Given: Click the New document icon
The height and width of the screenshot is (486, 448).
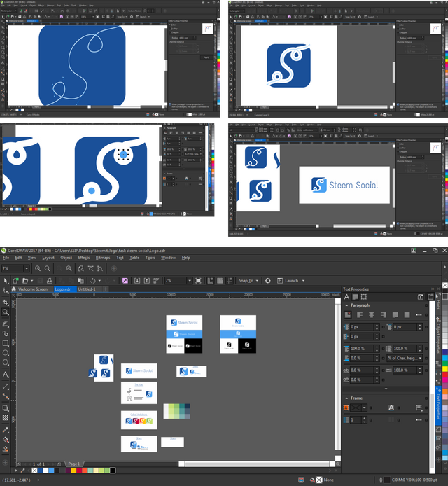Looking at the screenshot, I should coord(15,281).
